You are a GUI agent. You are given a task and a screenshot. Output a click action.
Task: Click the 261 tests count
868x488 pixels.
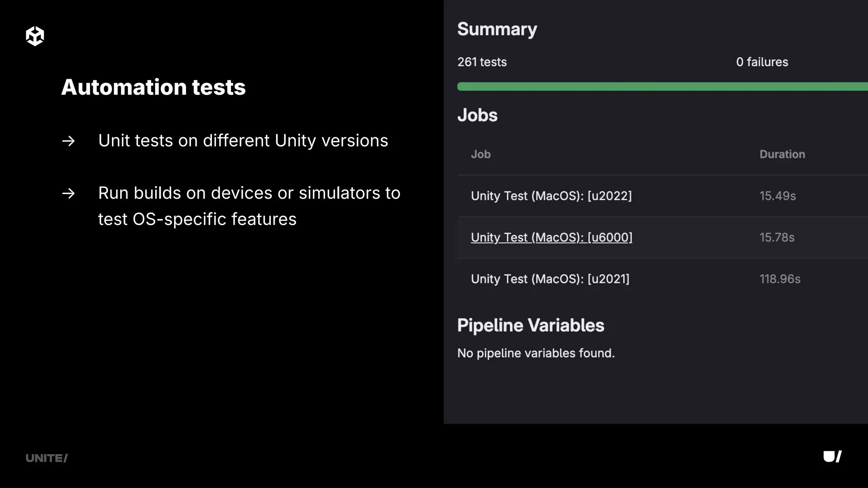[482, 62]
